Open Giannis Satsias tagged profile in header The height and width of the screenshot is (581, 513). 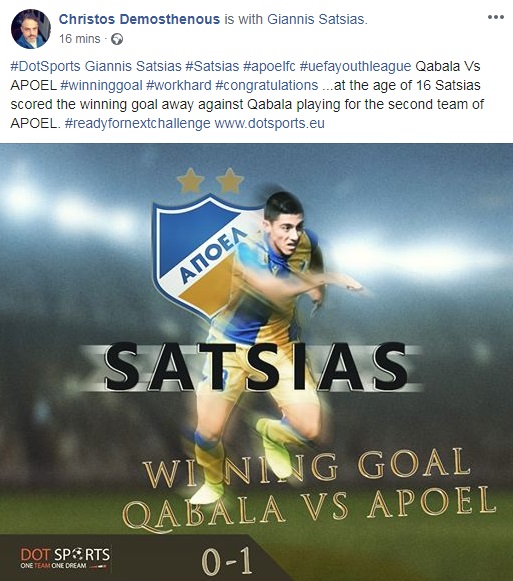(316, 19)
